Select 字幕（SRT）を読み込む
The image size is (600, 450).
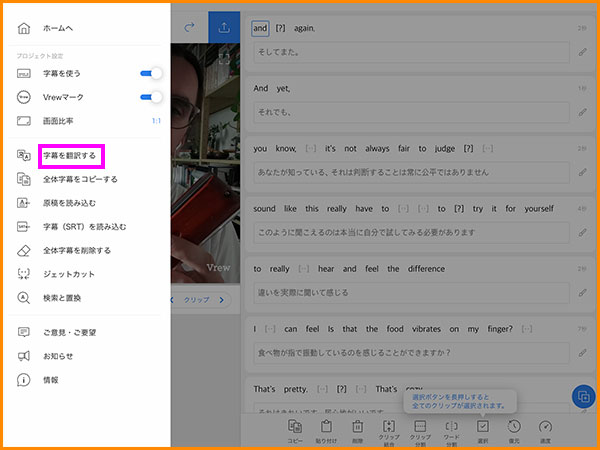pyautogui.click(x=85, y=227)
